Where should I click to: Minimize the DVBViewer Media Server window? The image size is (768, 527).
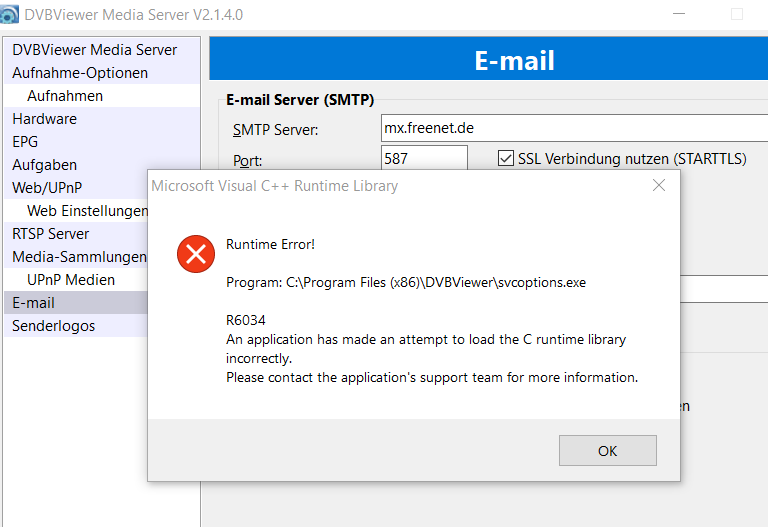(x=679, y=14)
